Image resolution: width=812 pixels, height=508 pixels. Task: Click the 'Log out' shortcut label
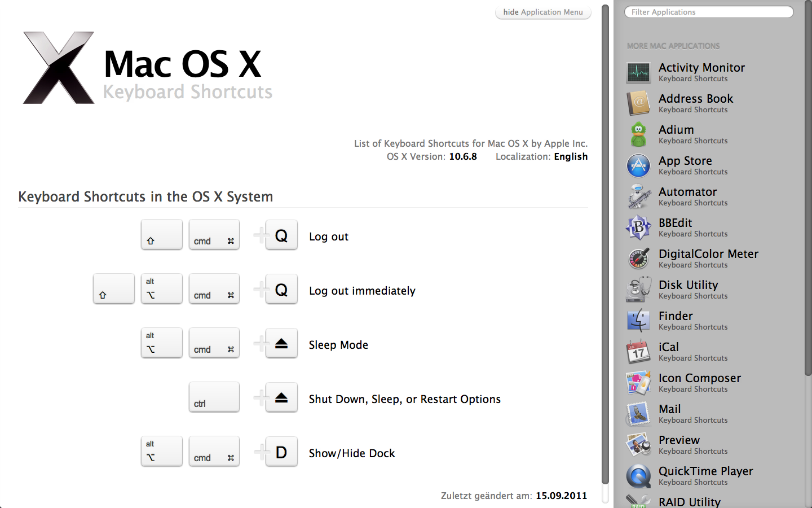pyautogui.click(x=329, y=237)
